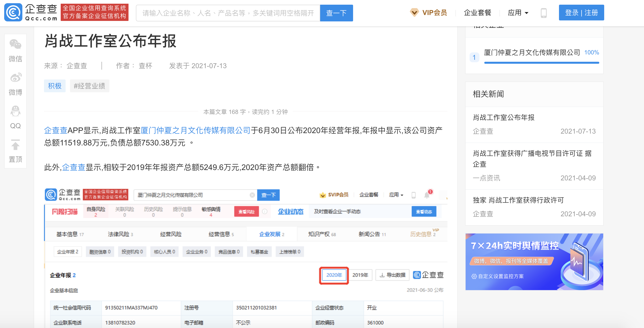Share article via QQ icon

tap(15, 111)
